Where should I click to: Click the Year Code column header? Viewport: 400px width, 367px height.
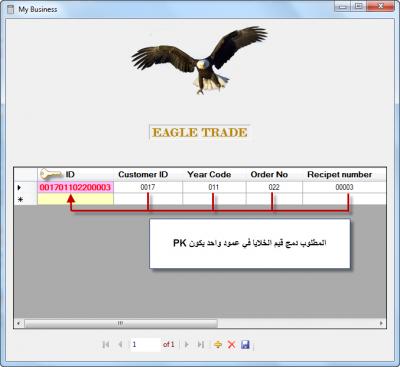pyautogui.click(x=214, y=174)
